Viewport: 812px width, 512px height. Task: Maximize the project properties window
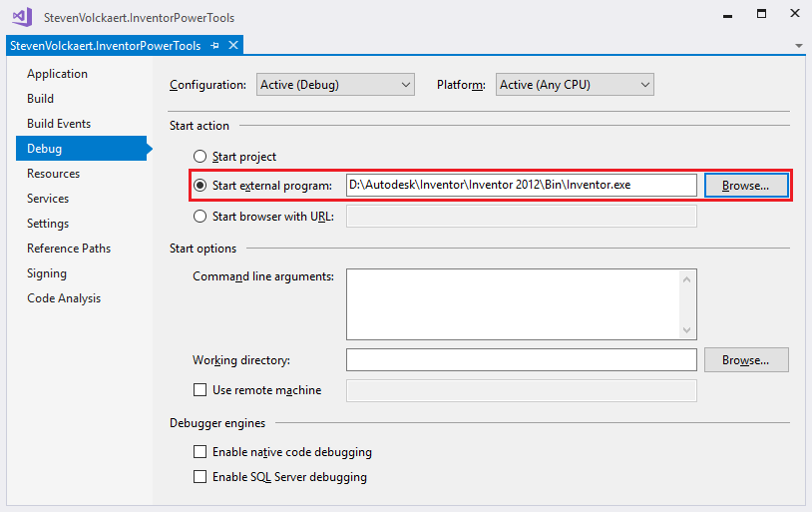(x=761, y=14)
